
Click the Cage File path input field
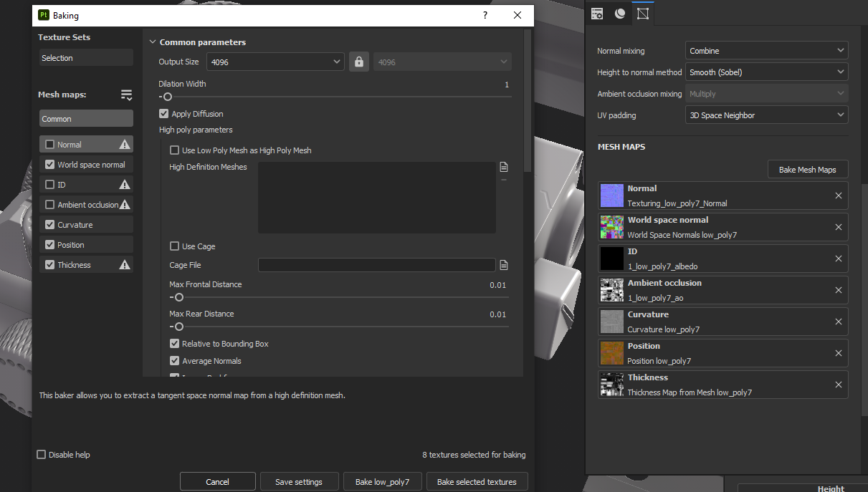[x=376, y=265]
